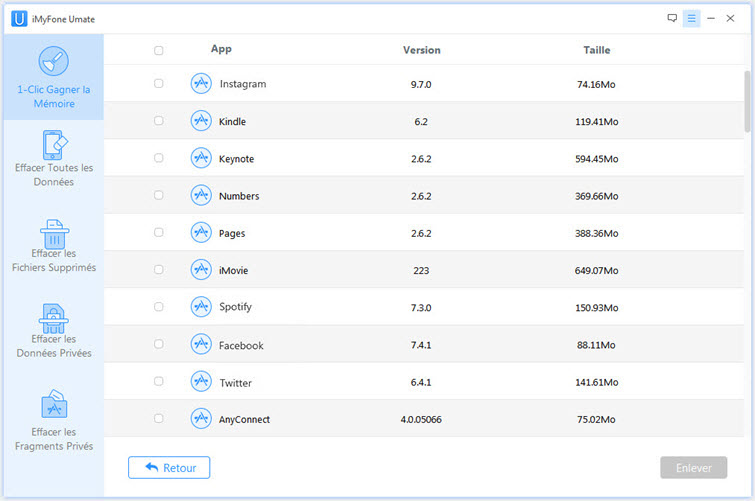755x501 pixels.
Task: Open the hamburger menu icon
Action: 691,18
